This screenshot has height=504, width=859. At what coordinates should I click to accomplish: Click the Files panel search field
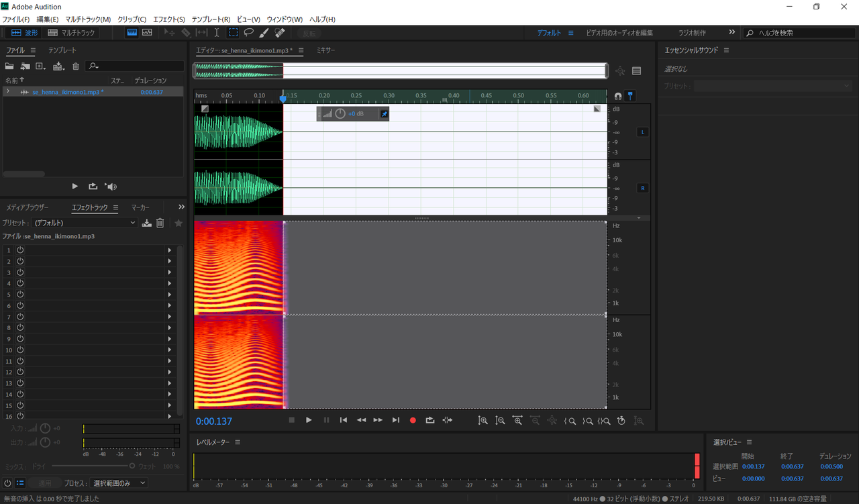[135, 66]
